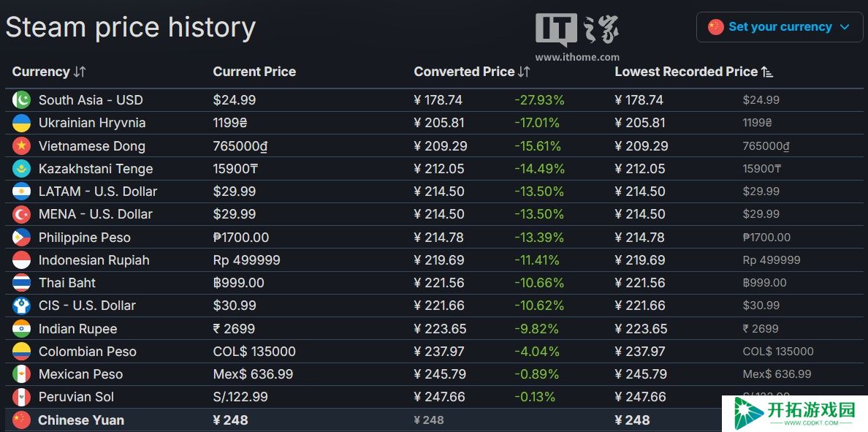Click the Steam price history heading
The width and height of the screenshot is (868, 432).
(131, 27)
